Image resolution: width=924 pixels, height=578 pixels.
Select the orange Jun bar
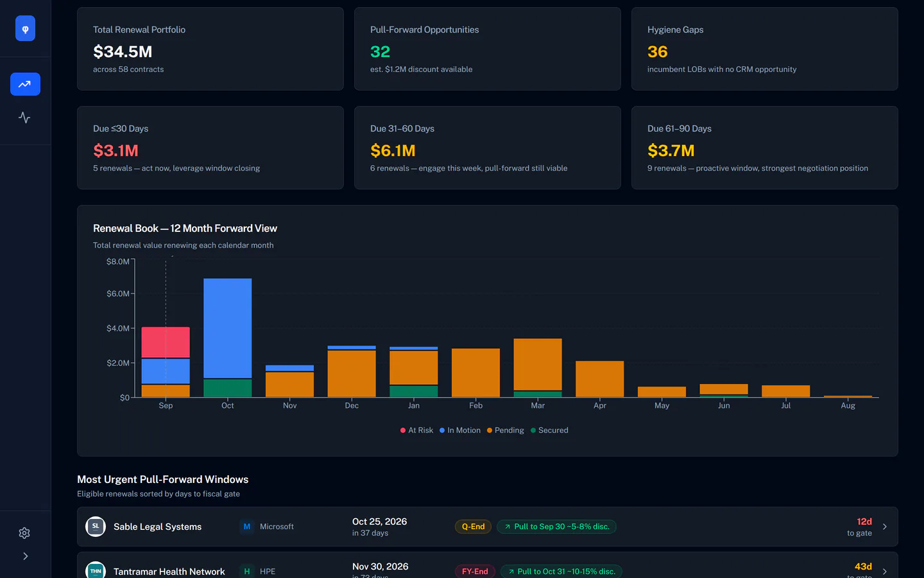[724, 389]
